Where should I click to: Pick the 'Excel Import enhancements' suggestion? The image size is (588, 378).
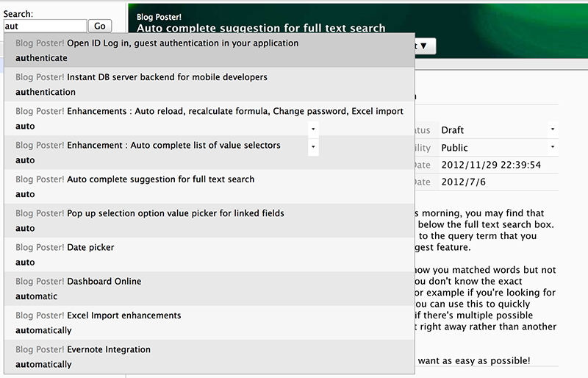[209, 323]
